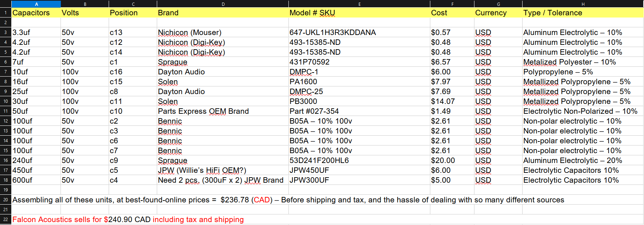Screen dimensions: 644x225
Task: Click Polypropylene – 5% type cell
Action: pos(583,72)
